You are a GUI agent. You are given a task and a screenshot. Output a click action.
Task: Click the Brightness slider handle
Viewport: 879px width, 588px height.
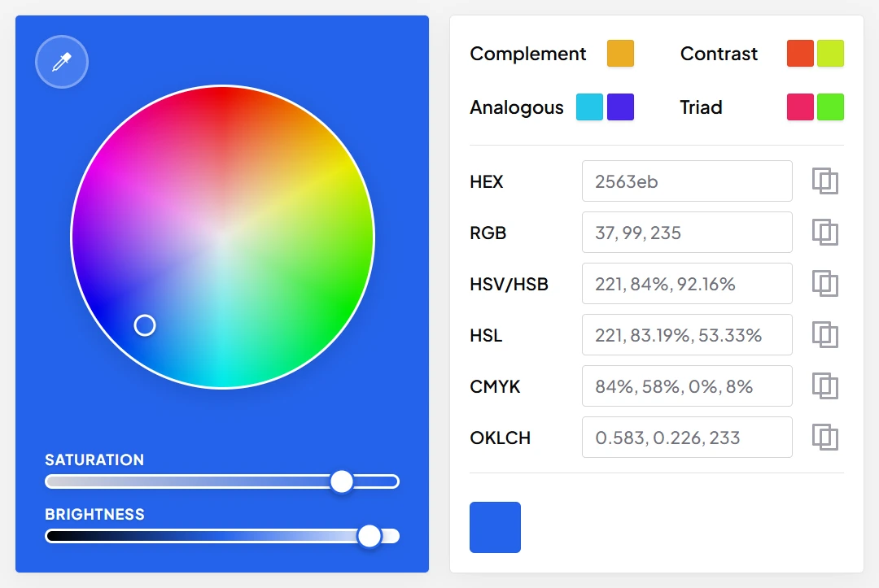(370, 536)
